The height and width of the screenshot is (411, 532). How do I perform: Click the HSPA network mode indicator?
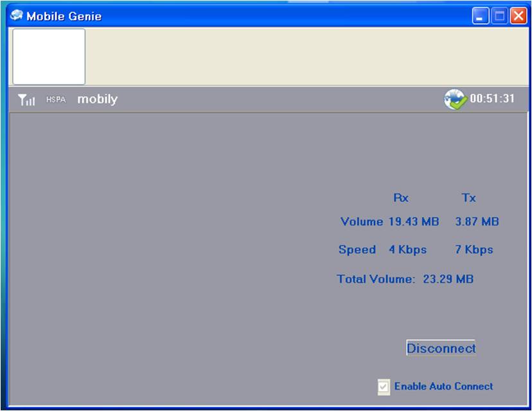tap(55, 100)
